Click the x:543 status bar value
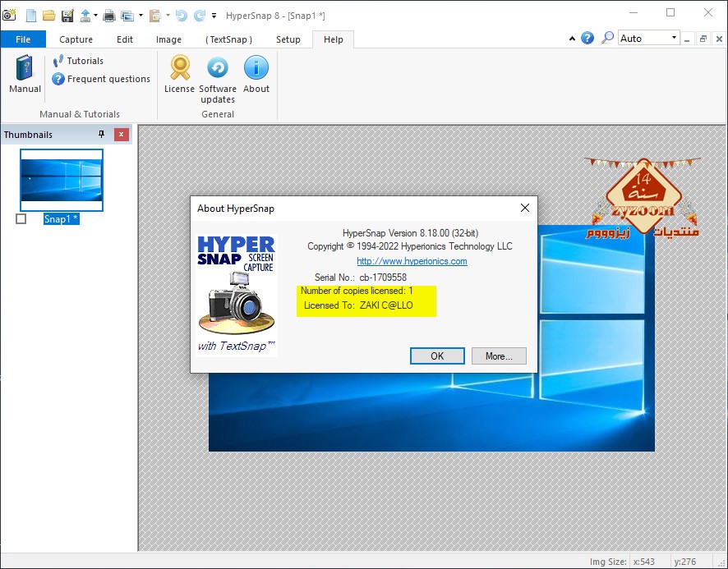This screenshot has width=728, height=569. point(644,562)
